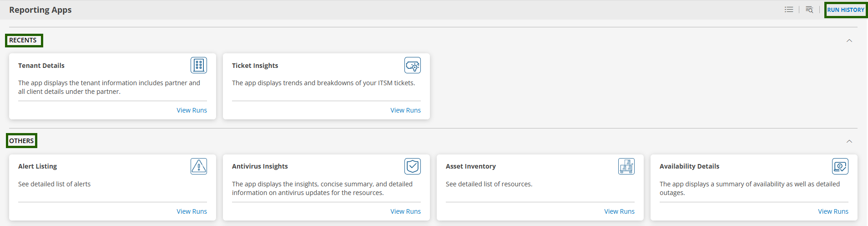Switch to list view icon
This screenshot has width=868, height=226.
tap(789, 10)
